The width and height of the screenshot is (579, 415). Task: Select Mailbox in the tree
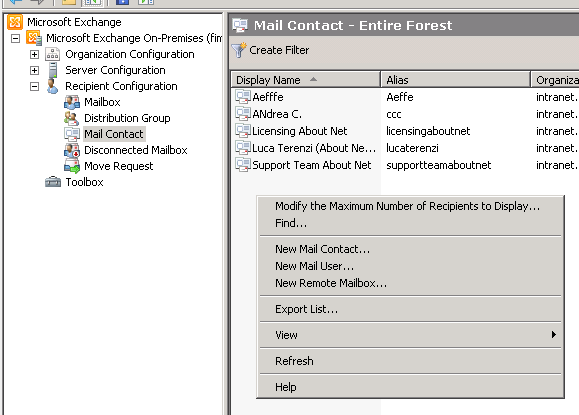click(102, 102)
